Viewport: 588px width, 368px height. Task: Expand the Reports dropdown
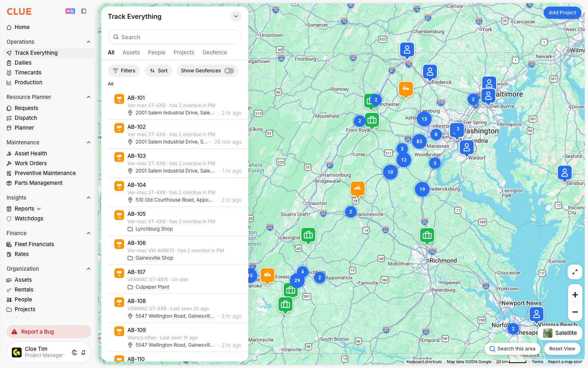39,209
